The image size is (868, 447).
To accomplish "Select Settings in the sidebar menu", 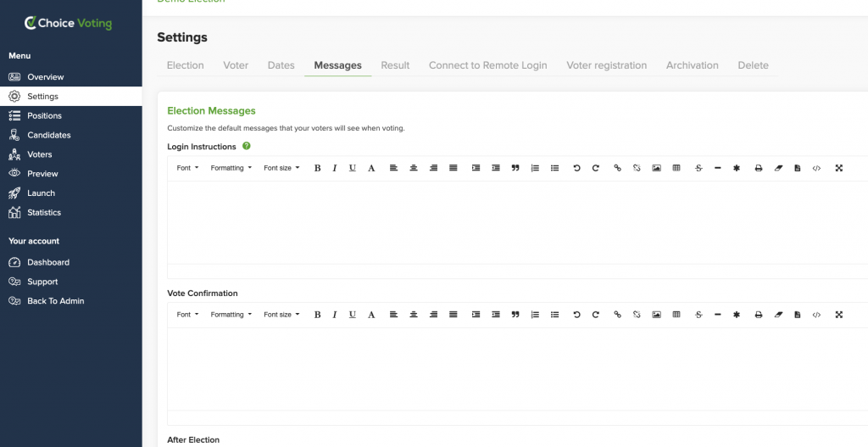I will point(71,97).
